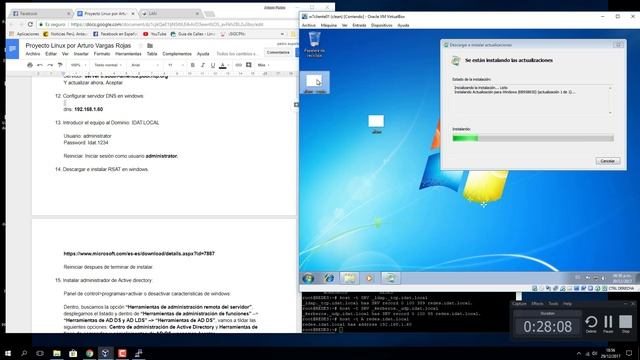Select the highlighted desktop file icon in VM
This screenshot has height=360, width=640.
coord(314,83)
